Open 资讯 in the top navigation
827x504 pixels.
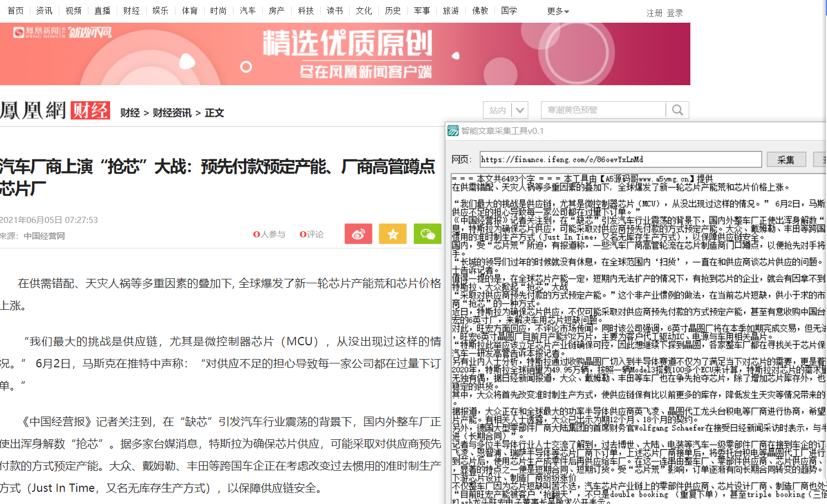point(44,11)
